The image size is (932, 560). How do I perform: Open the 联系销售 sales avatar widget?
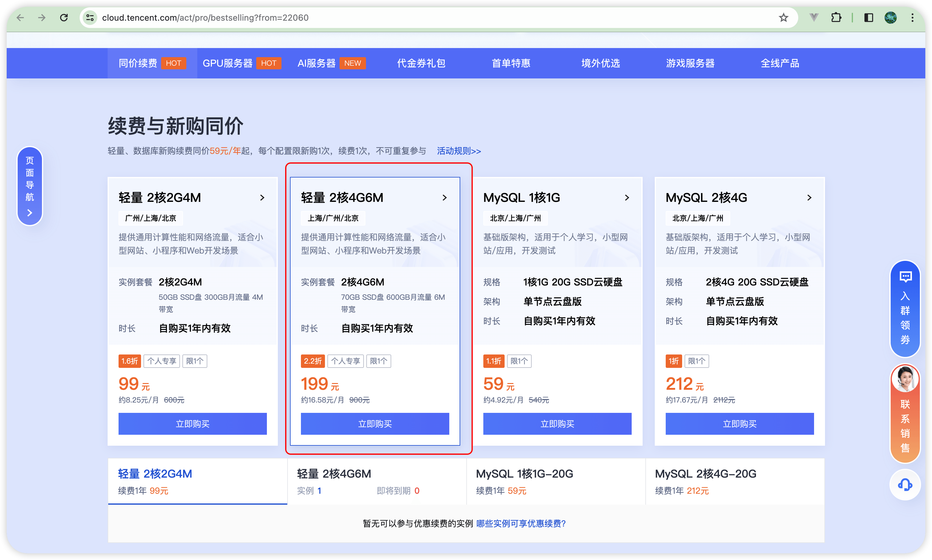pos(905,413)
